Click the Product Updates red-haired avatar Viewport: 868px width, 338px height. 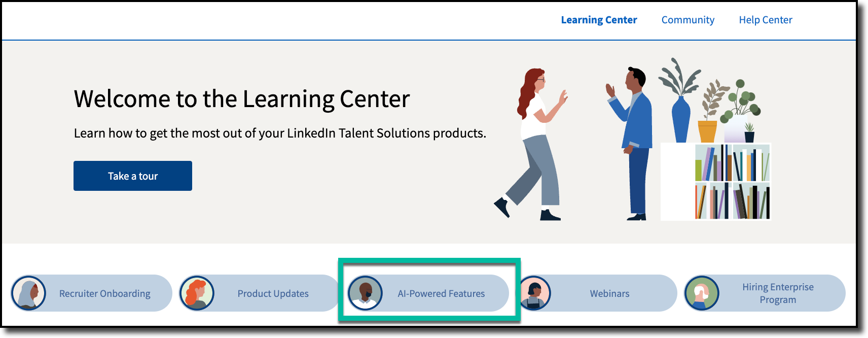pyautogui.click(x=197, y=293)
